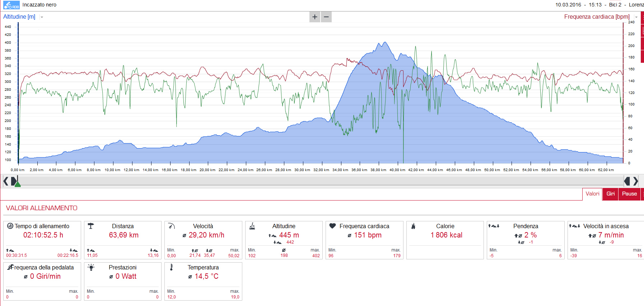The width and height of the screenshot is (644, 306).
Task: Click the date 10.03.2016 in header
Action: tap(568, 5)
